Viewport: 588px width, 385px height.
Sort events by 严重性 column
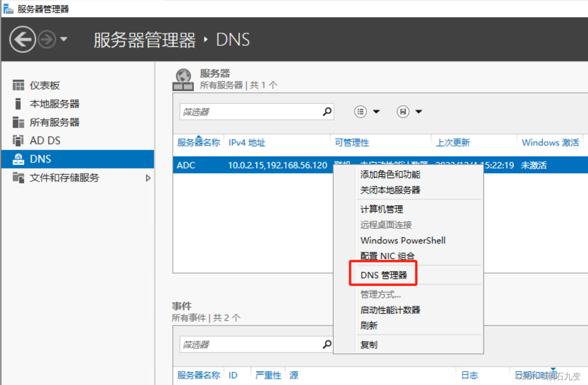click(268, 375)
